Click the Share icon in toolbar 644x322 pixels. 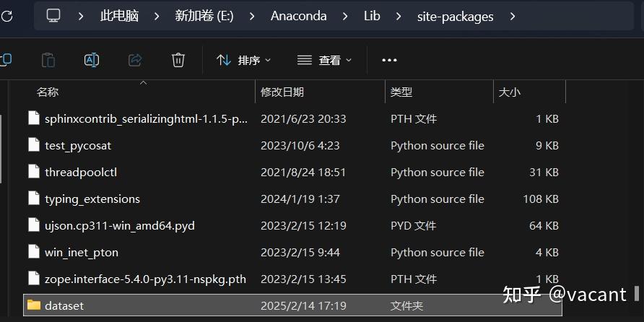(135, 60)
